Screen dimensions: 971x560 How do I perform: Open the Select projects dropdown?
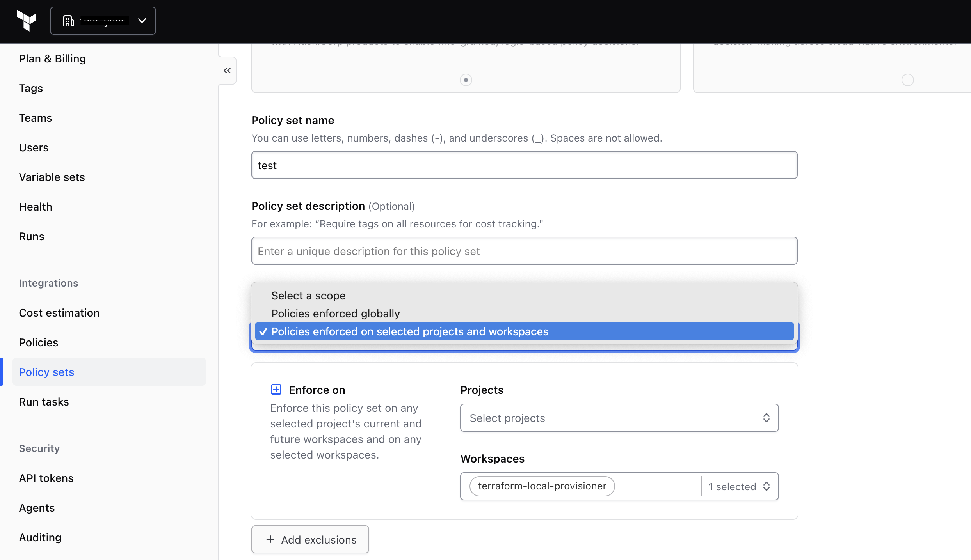[x=609, y=418]
